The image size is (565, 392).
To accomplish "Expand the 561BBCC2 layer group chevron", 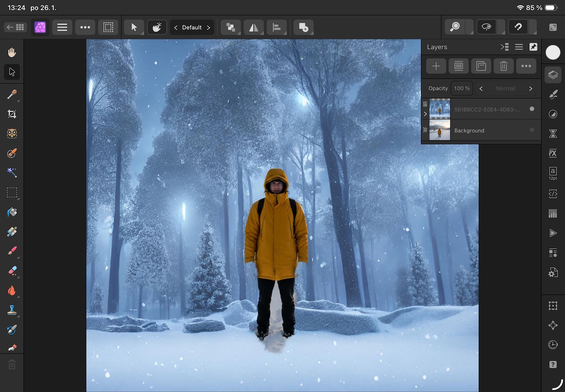I will click(425, 114).
